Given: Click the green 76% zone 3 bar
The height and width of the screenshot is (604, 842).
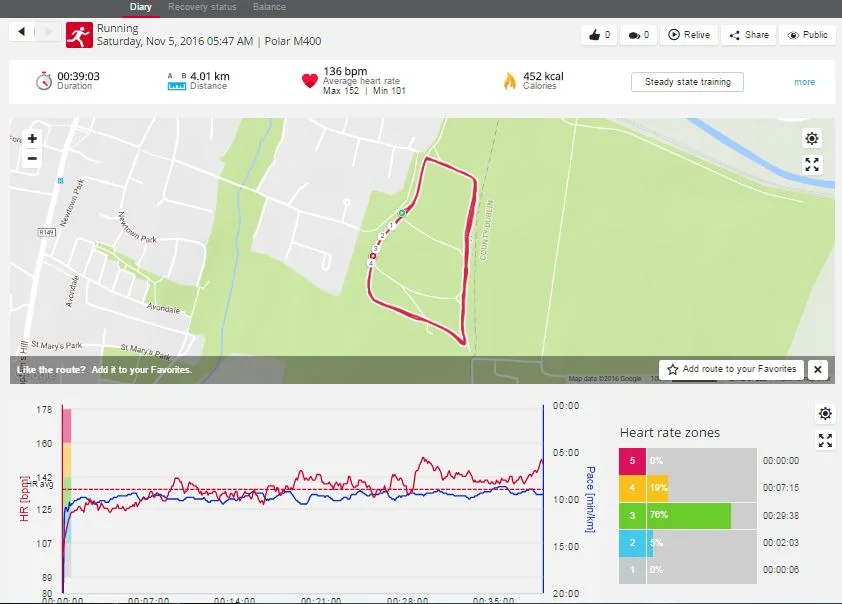Looking at the screenshot, I should click(689, 515).
